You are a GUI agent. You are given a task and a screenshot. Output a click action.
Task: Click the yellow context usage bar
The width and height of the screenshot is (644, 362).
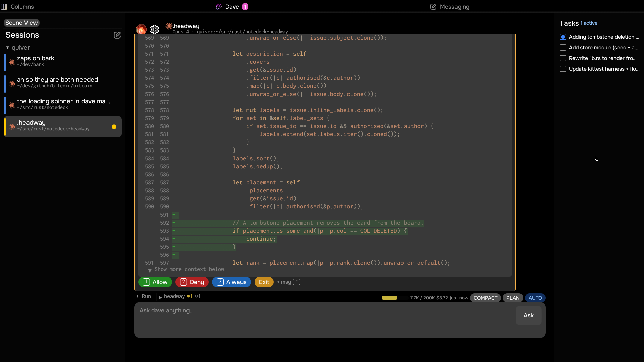click(x=389, y=298)
